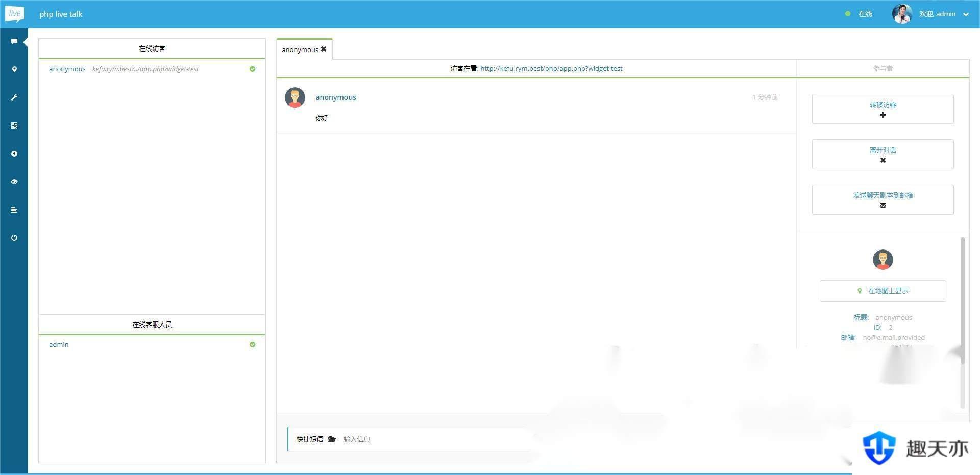The width and height of the screenshot is (980, 475).
Task: Open the info circle icon in sidebar
Action: coord(14,154)
